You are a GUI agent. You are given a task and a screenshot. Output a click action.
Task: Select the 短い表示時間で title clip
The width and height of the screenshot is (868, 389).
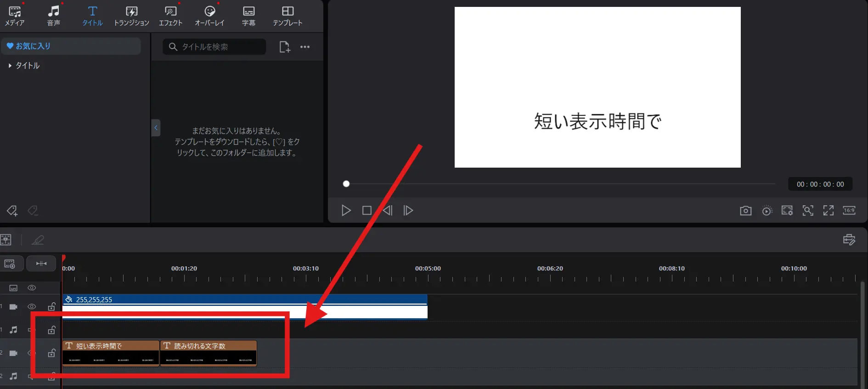click(111, 353)
